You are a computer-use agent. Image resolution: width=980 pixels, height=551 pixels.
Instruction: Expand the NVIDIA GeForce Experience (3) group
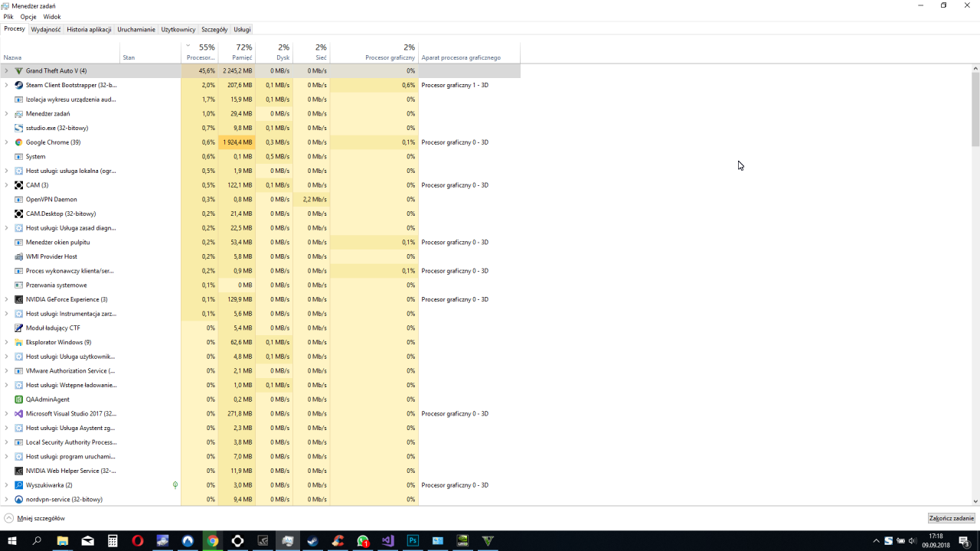6,299
